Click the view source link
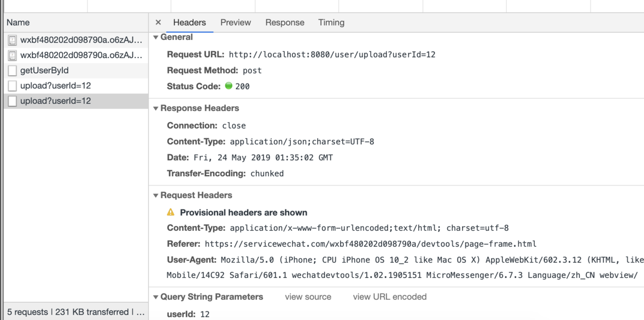 [308, 297]
